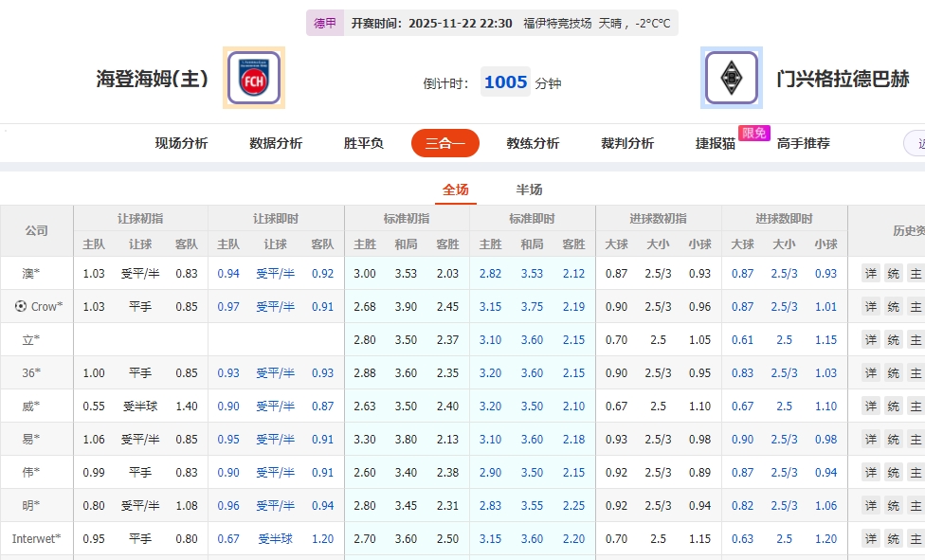Image resolution: width=925 pixels, height=560 pixels.
Task: Click the 主 button in the 立* row
Action: (915, 339)
